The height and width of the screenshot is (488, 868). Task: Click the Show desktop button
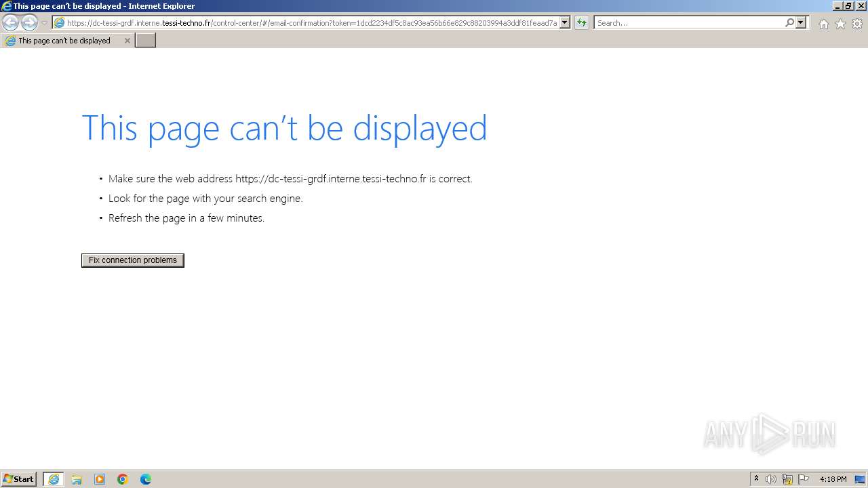(860, 479)
